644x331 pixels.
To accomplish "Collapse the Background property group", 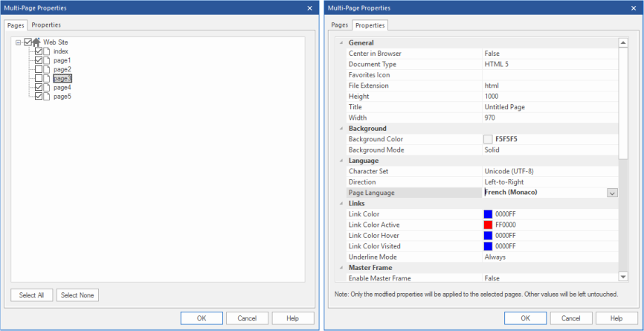I will 341,129.
